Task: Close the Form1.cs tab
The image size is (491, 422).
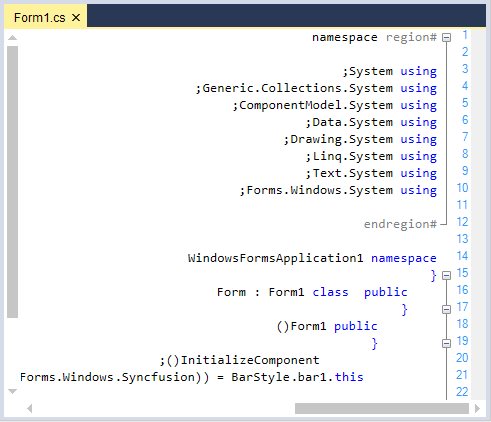Action: 76,17
